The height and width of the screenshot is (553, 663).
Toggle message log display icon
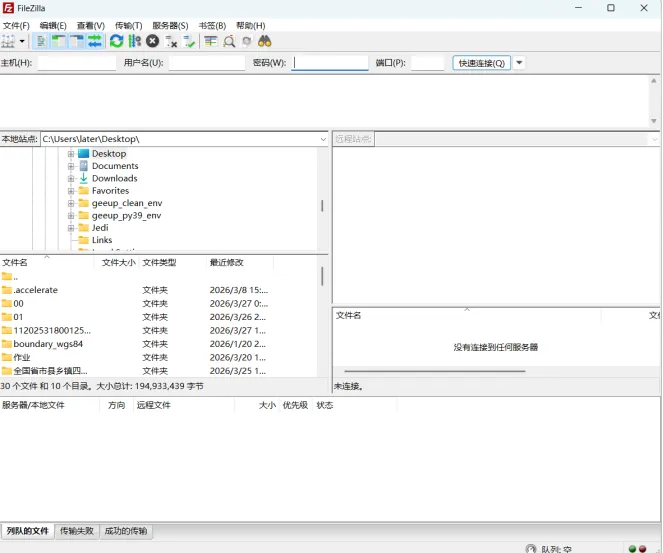[41, 41]
